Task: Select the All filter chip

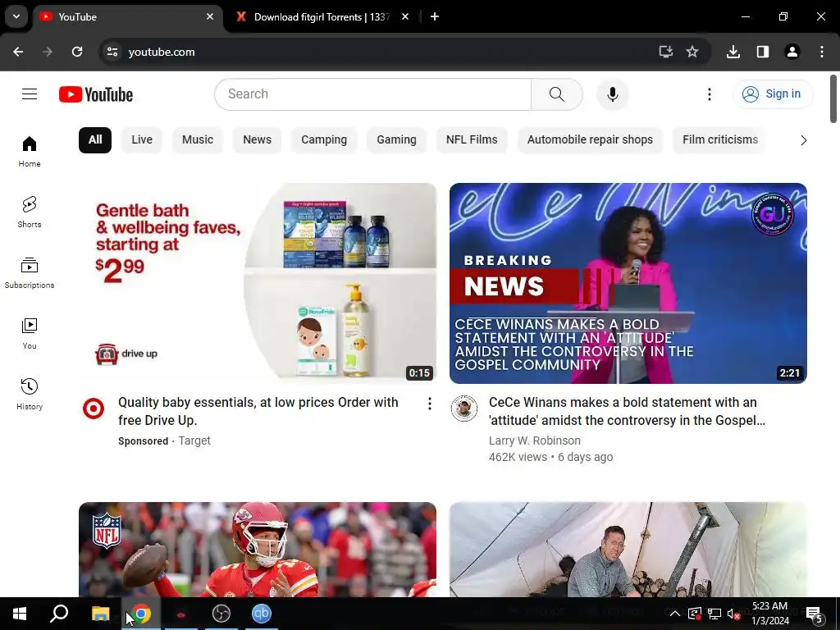Action: pyautogui.click(x=95, y=139)
